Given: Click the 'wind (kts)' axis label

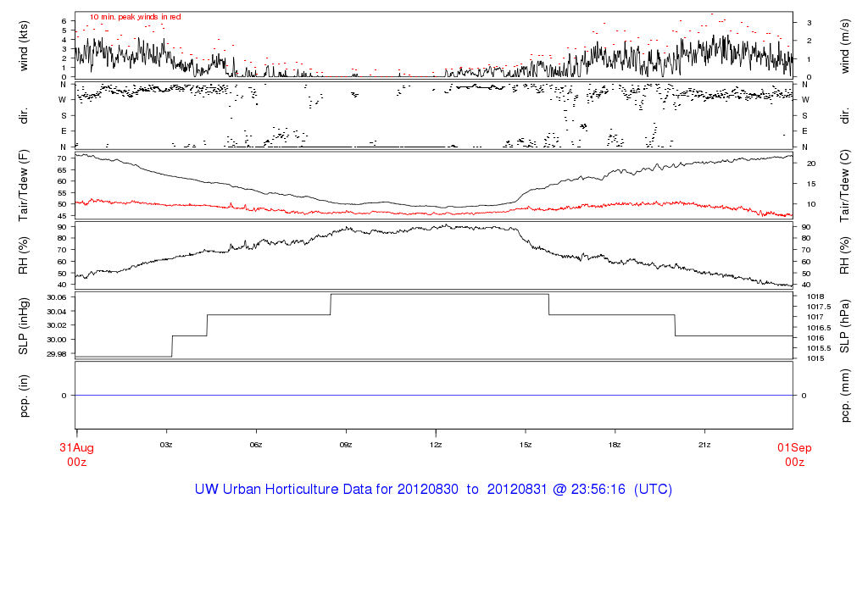Looking at the screenshot, I should 23,46.
